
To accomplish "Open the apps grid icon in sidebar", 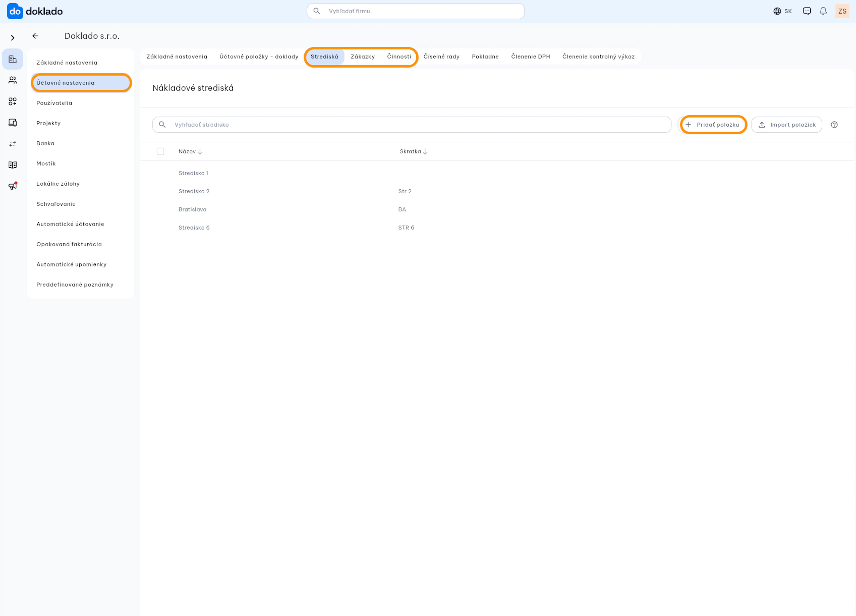I will click(x=12, y=101).
